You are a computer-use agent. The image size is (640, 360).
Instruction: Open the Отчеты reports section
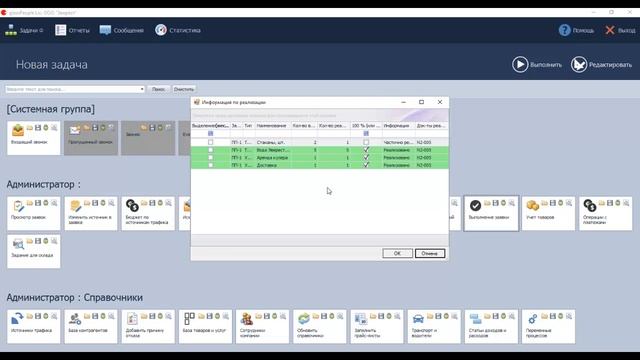[72, 30]
